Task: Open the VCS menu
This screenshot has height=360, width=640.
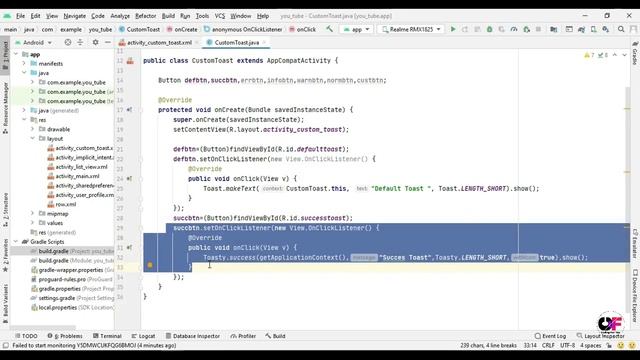Action: 220,16
